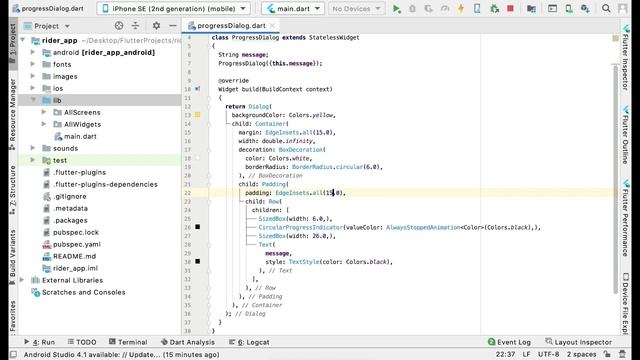Attach debugger to Android process icon
The image size is (640, 360).
[x=494, y=9]
